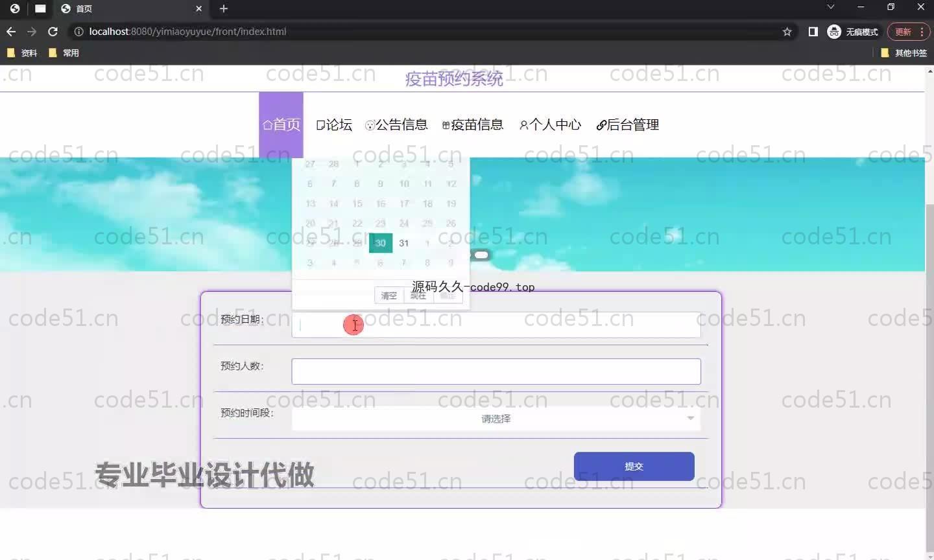Viewport: 934px width, 560px height.
Task: Open the browser three-dot menu
Action: coord(922,31)
